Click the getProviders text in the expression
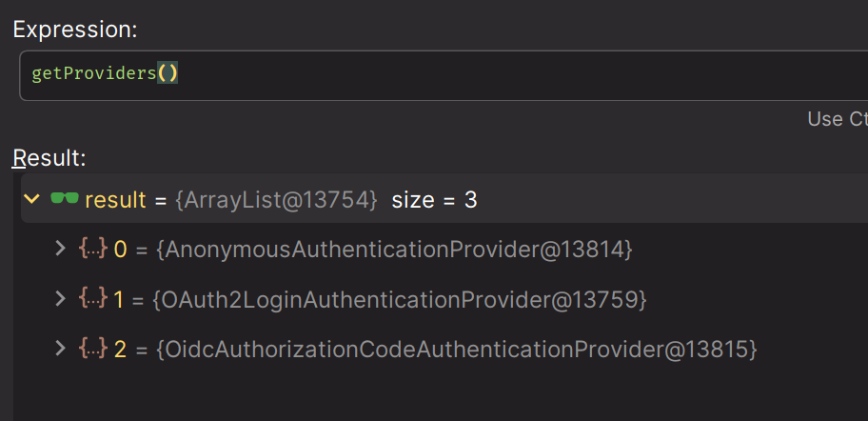Viewport: 868px width, 421px height. [x=93, y=74]
